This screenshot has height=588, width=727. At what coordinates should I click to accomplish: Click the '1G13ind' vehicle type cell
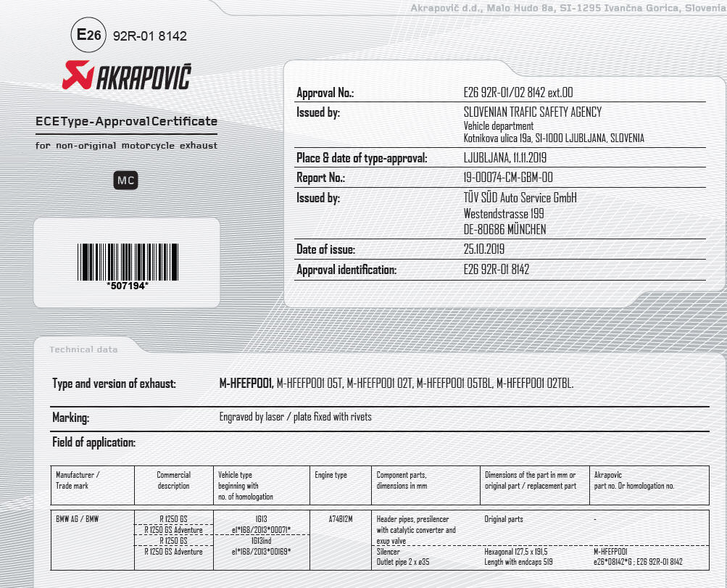point(261,541)
